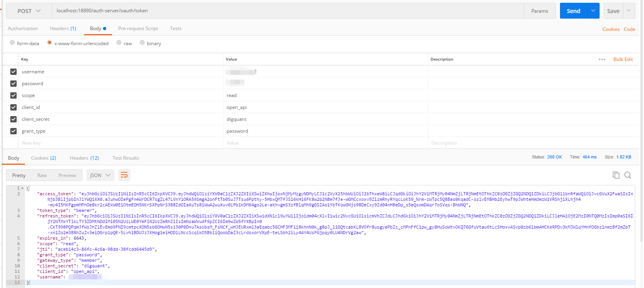Click the 464 ms response time

click(589, 157)
